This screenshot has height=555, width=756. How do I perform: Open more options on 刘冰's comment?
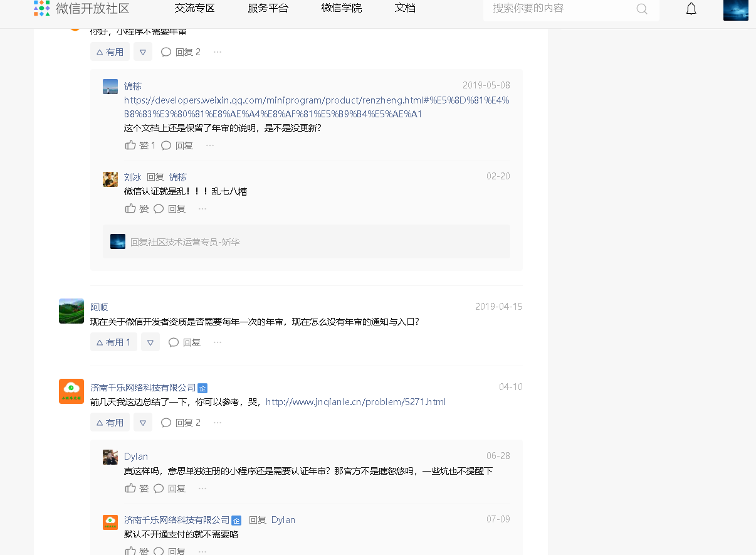point(202,209)
